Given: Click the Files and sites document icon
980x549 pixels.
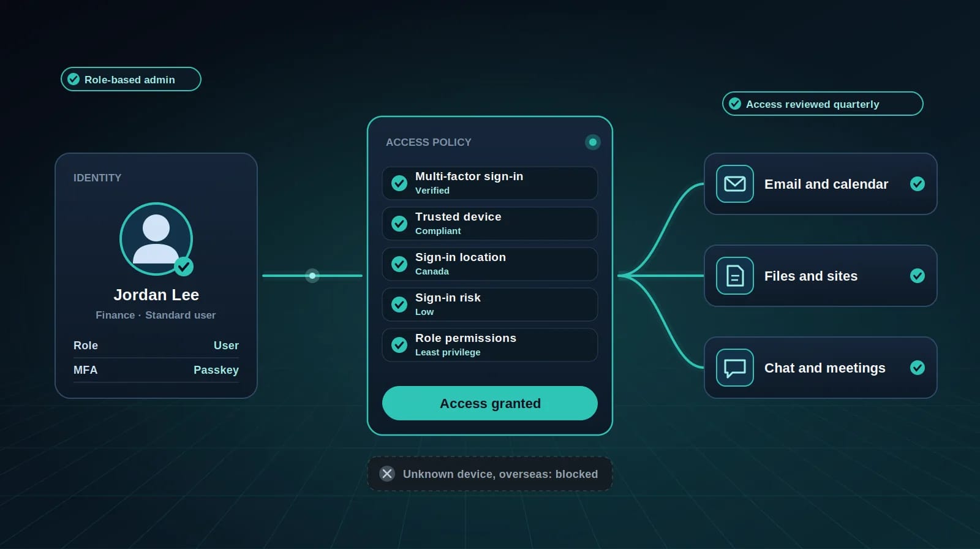Looking at the screenshot, I should [x=735, y=276].
